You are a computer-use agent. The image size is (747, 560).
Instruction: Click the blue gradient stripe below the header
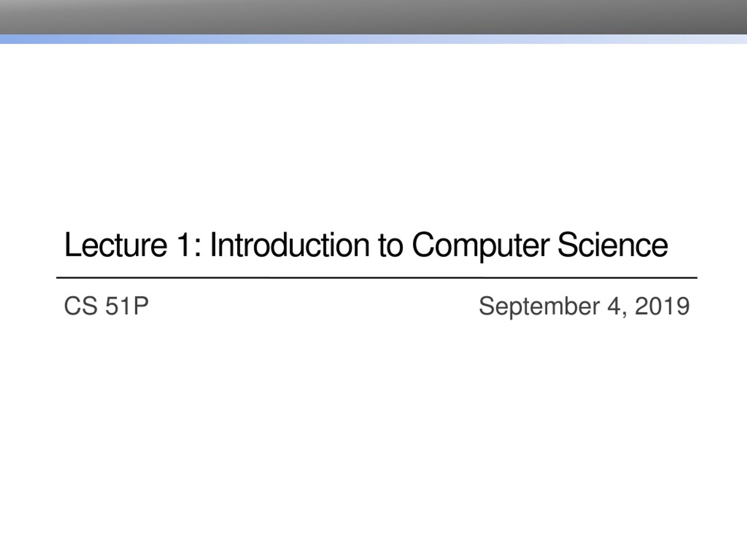[x=373, y=39]
